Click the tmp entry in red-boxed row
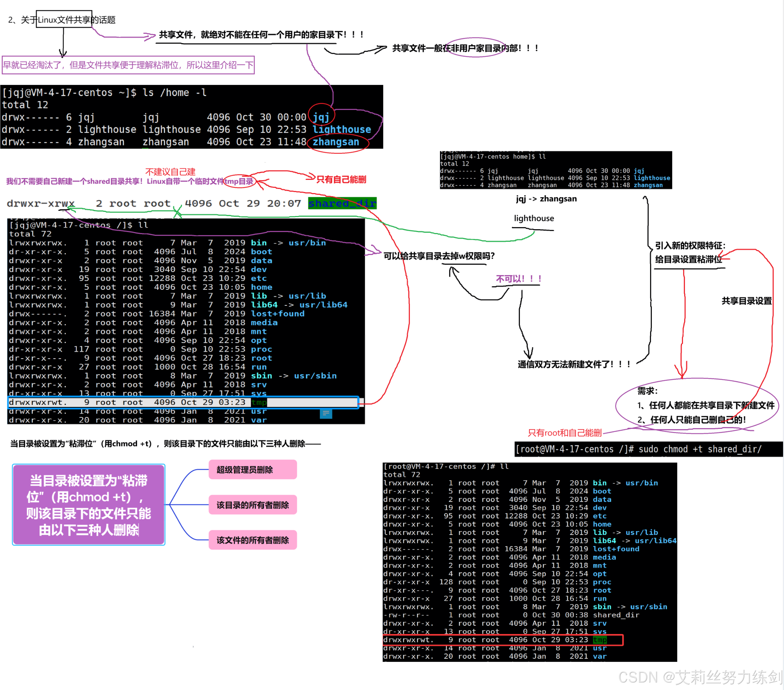This screenshot has width=784, height=690. [x=600, y=640]
